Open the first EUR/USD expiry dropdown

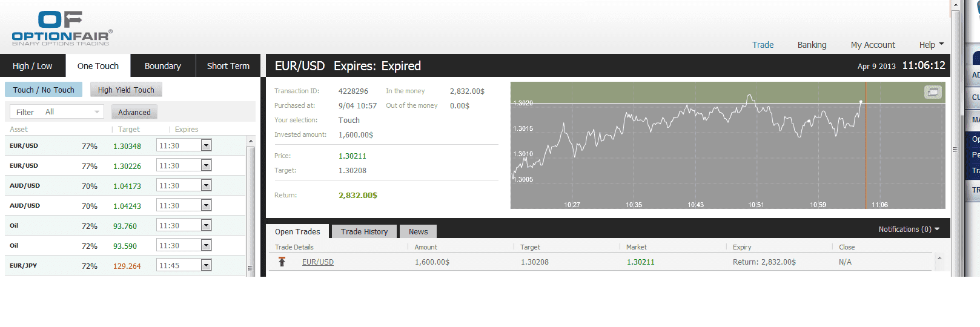tap(206, 145)
